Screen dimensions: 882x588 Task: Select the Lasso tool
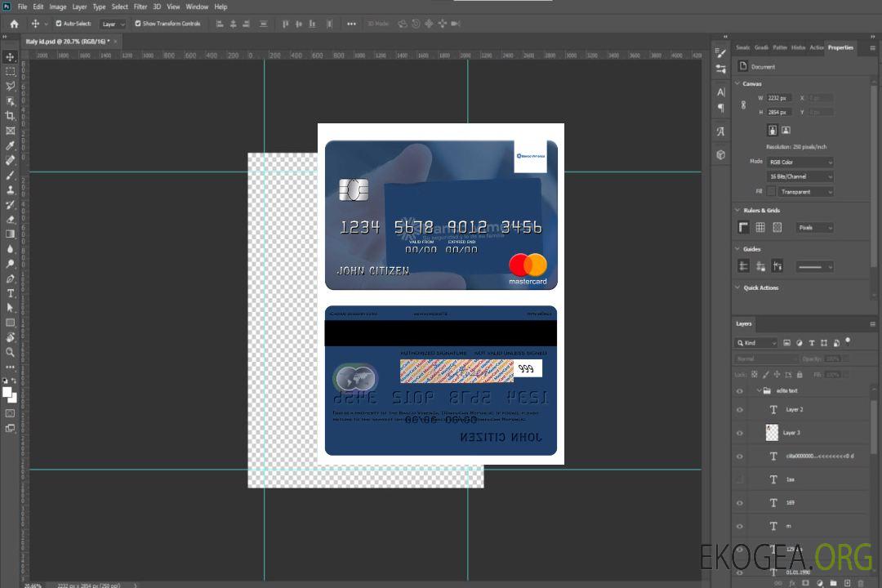click(x=10, y=86)
